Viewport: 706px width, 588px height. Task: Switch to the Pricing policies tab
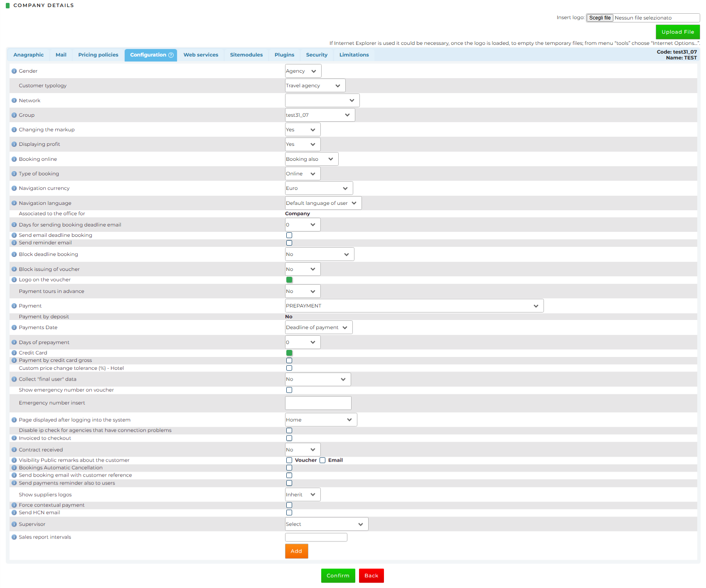(98, 55)
